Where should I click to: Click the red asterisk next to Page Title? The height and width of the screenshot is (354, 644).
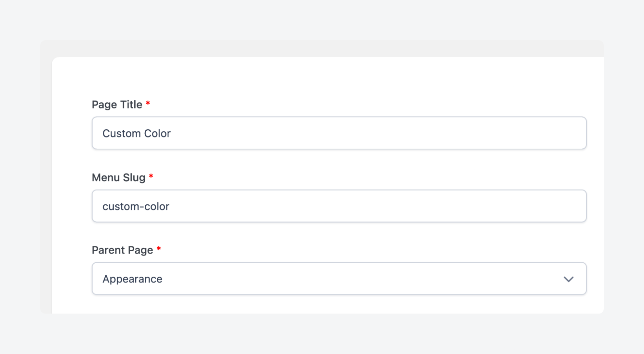click(149, 104)
